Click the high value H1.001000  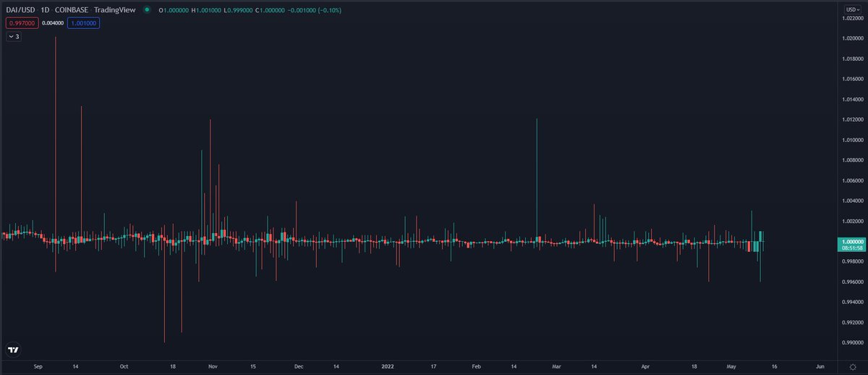(x=206, y=11)
